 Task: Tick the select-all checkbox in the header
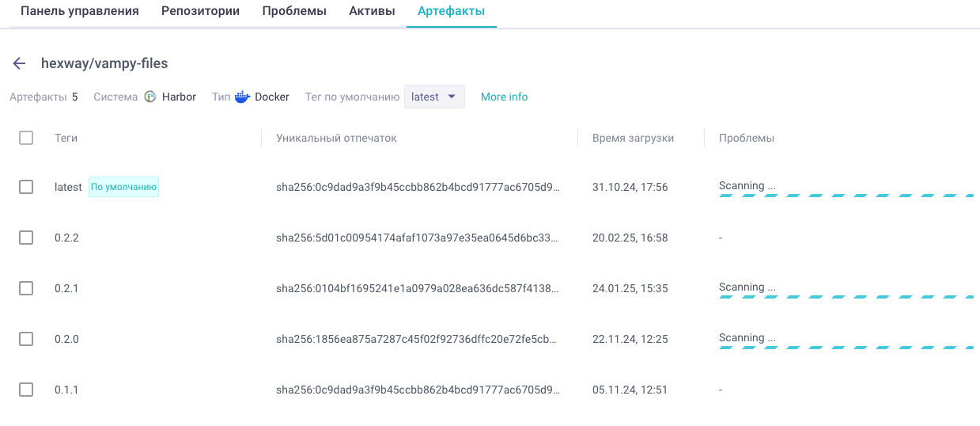tap(26, 138)
